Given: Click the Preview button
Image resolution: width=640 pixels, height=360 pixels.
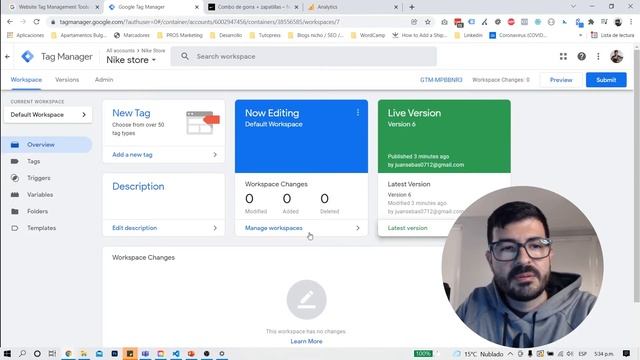Looking at the screenshot, I should pos(561,80).
